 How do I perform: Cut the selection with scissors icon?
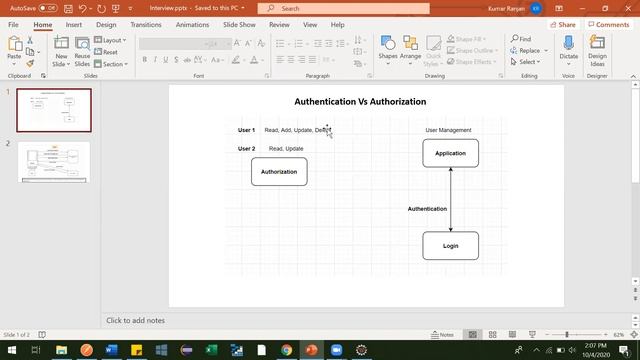pyautogui.click(x=30, y=40)
